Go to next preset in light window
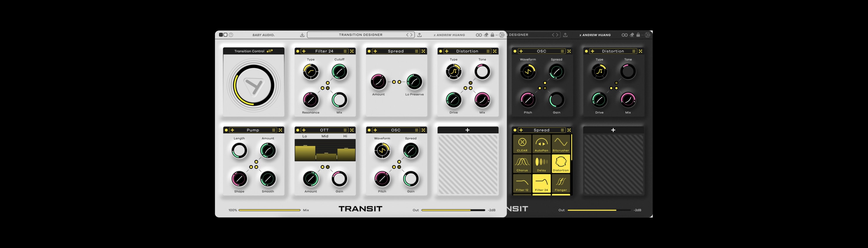The image size is (868, 248). [x=412, y=35]
